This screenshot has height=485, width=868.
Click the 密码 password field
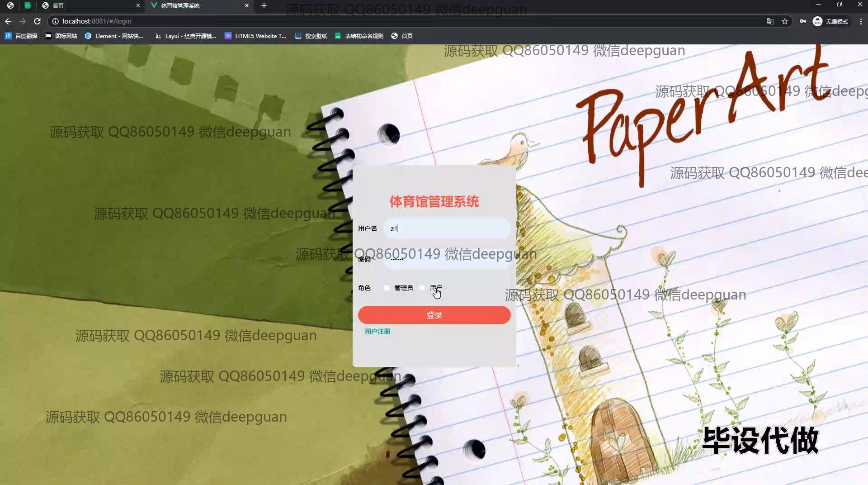[x=447, y=259]
